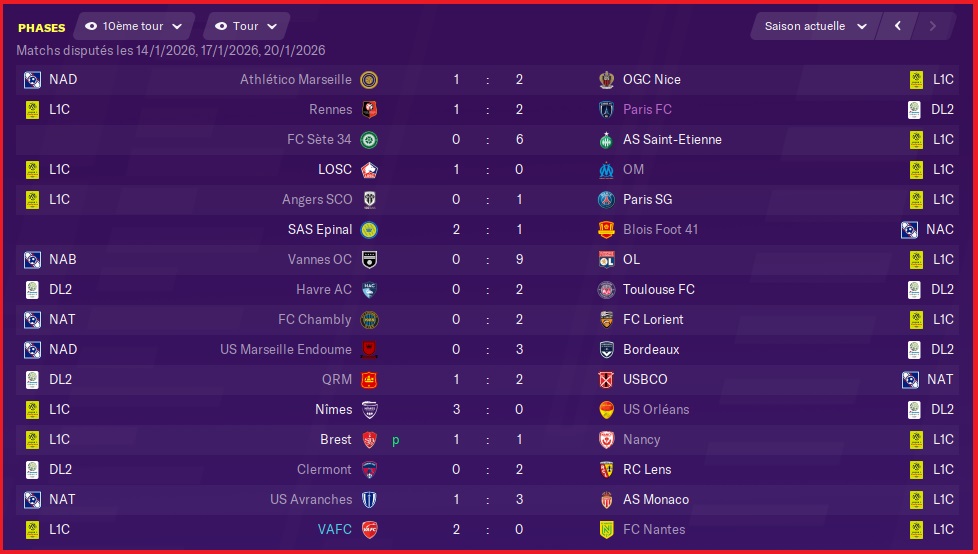Open the Paris FC team link

pyautogui.click(x=647, y=110)
